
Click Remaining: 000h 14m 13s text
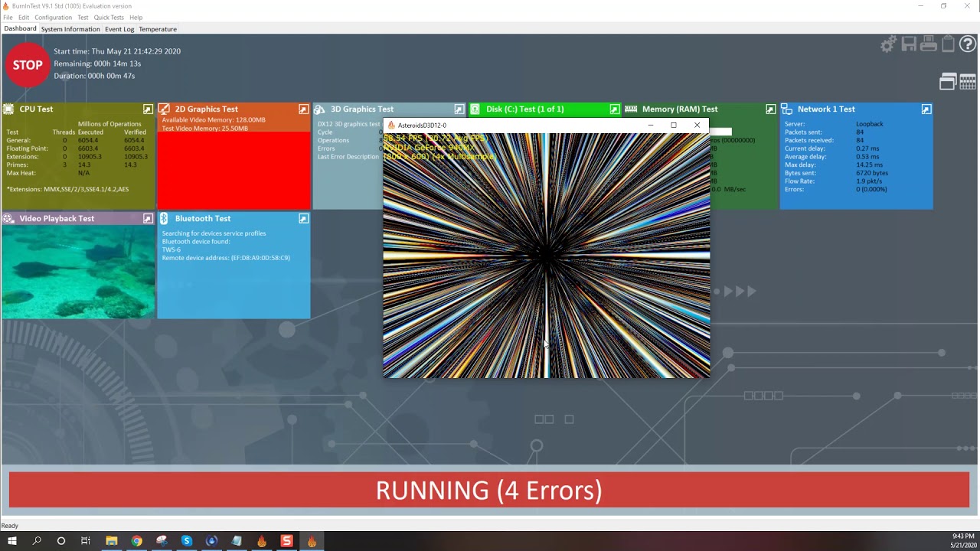(x=97, y=64)
